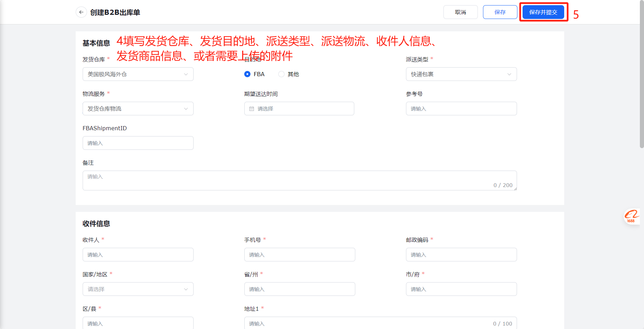The width and height of the screenshot is (644, 329).
Task: Click the calendar icon in 期望送达时间
Action: tap(251, 109)
